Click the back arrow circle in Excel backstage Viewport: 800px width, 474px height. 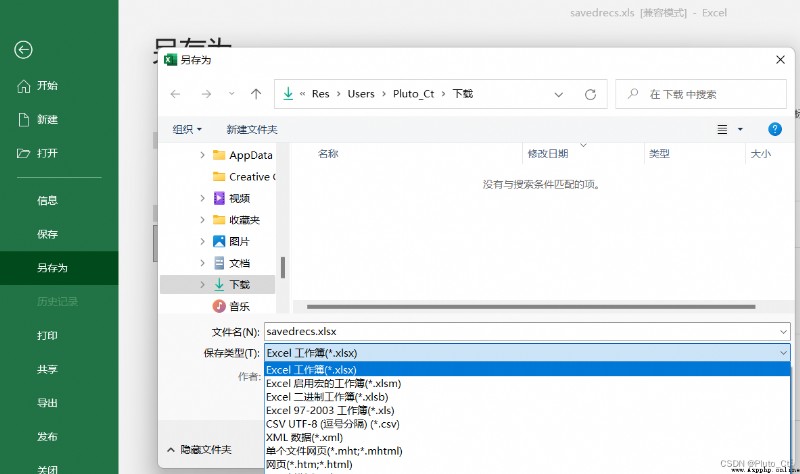pos(23,49)
